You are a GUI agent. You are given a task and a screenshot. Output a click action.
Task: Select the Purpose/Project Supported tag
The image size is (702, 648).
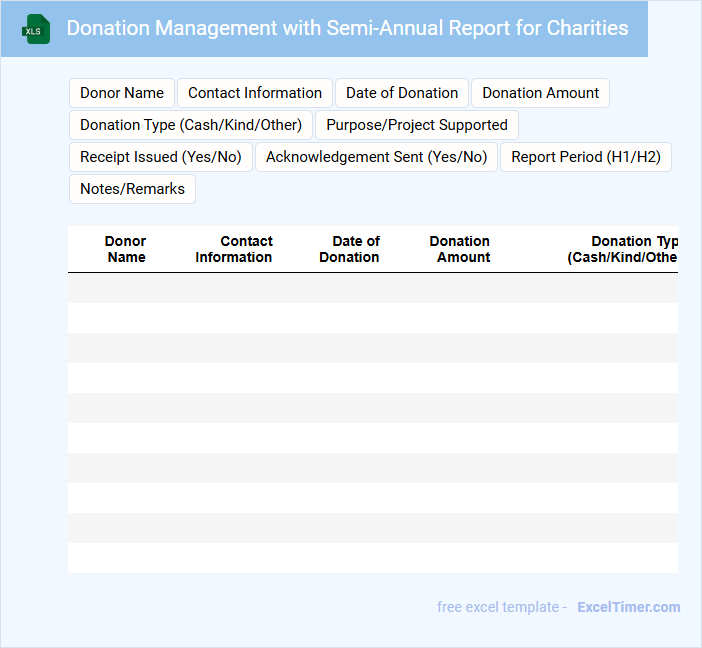pos(417,125)
